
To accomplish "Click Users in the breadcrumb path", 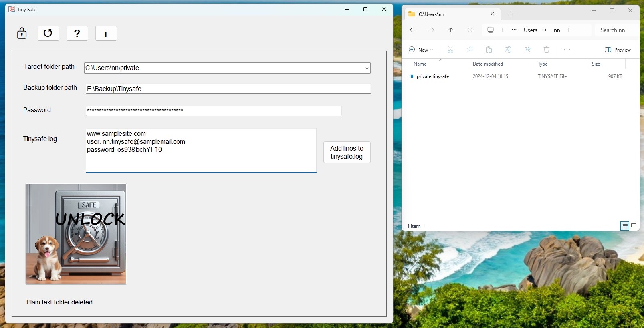I will pyautogui.click(x=531, y=30).
